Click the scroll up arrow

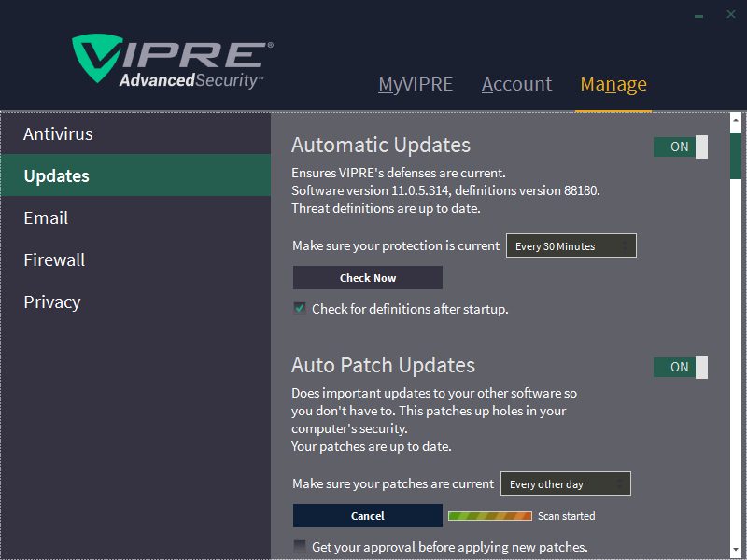coord(736,120)
